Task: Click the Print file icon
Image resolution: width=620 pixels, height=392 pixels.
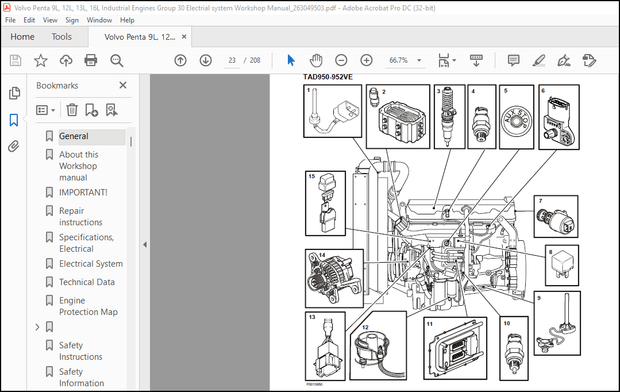Action: pos(91,60)
